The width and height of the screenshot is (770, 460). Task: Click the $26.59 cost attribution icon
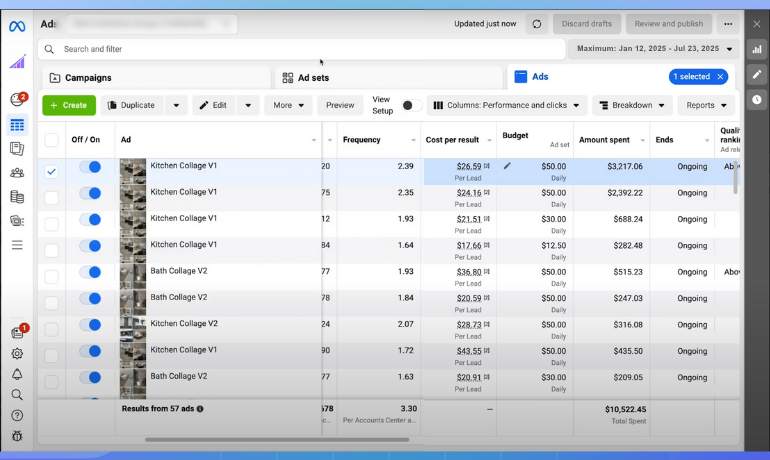coord(487,166)
